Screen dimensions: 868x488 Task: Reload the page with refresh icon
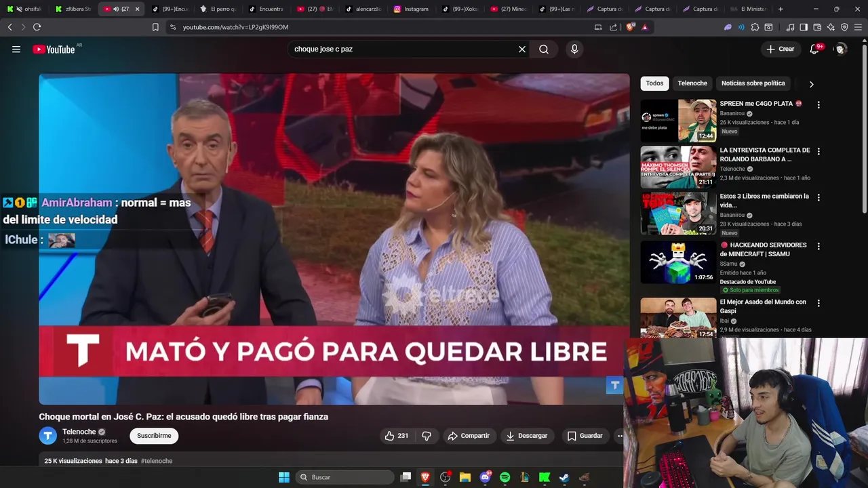coord(37,27)
